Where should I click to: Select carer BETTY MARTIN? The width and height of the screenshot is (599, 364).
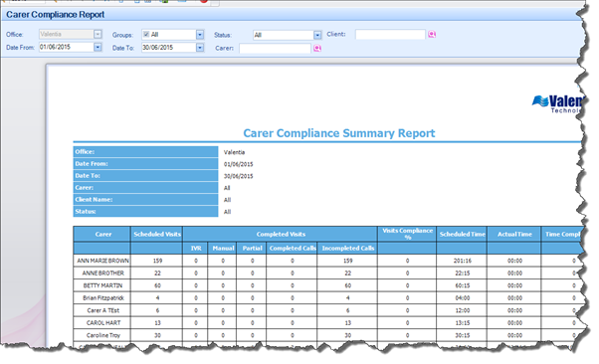coord(102,285)
